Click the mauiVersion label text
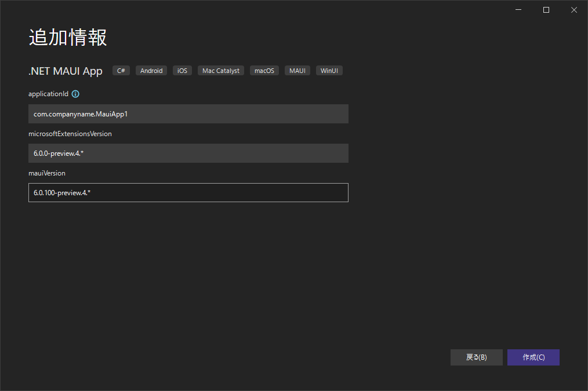The image size is (588, 391). (x=47, y=173)
